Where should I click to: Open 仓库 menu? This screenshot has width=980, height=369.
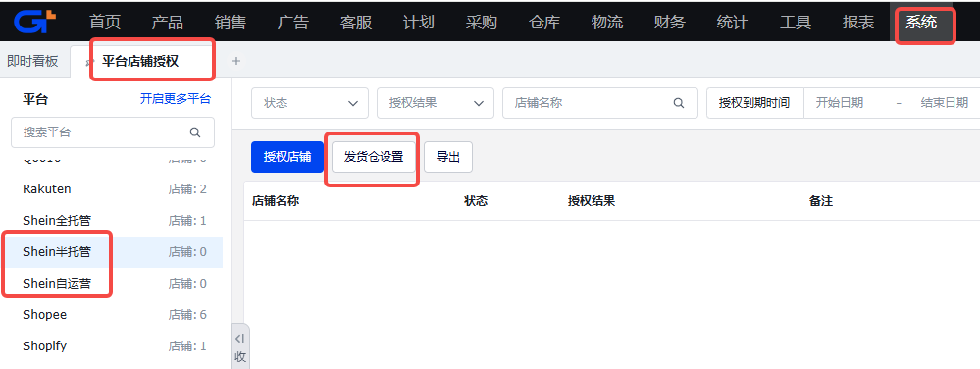point(544,23)
